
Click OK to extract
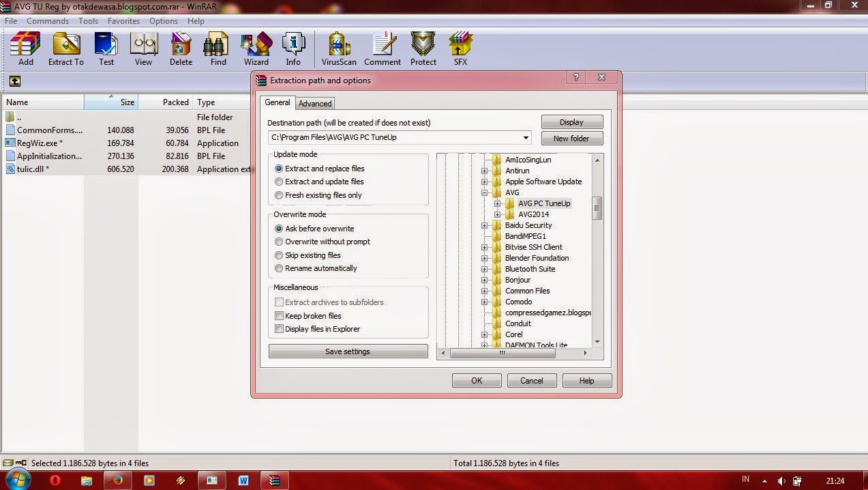click(477, 381)
